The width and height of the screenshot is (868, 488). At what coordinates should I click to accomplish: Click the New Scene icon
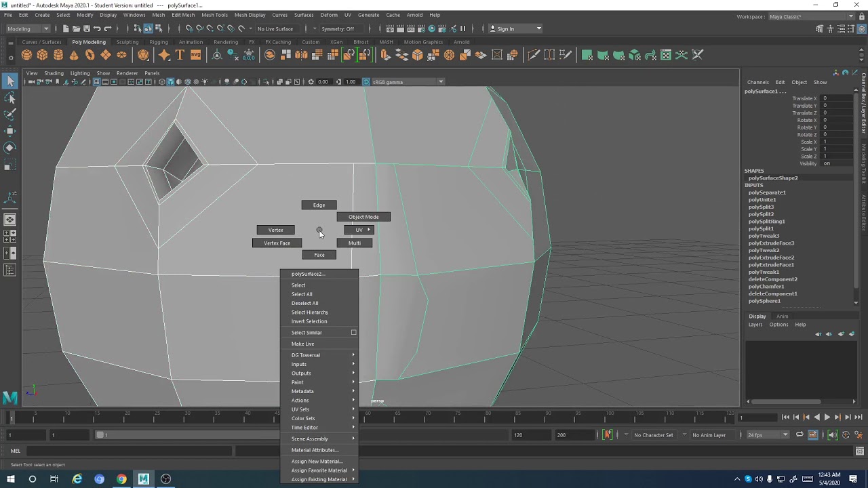point(66,28)
